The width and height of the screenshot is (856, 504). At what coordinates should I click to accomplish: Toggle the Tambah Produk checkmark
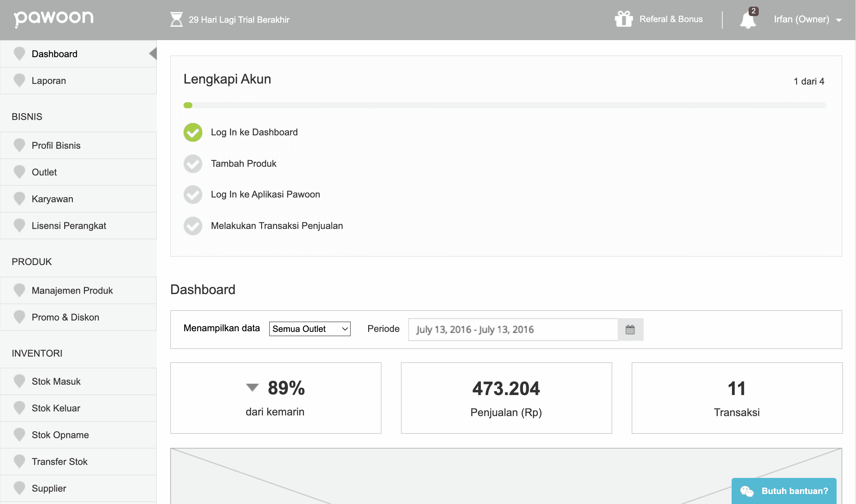click(x=193, y=164)
